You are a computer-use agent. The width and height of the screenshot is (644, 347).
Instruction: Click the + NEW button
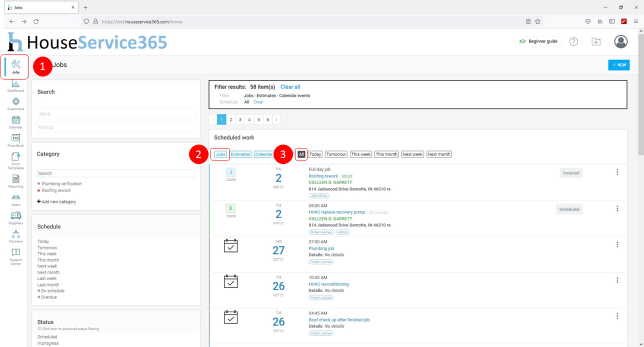click(x=619, y=65)
